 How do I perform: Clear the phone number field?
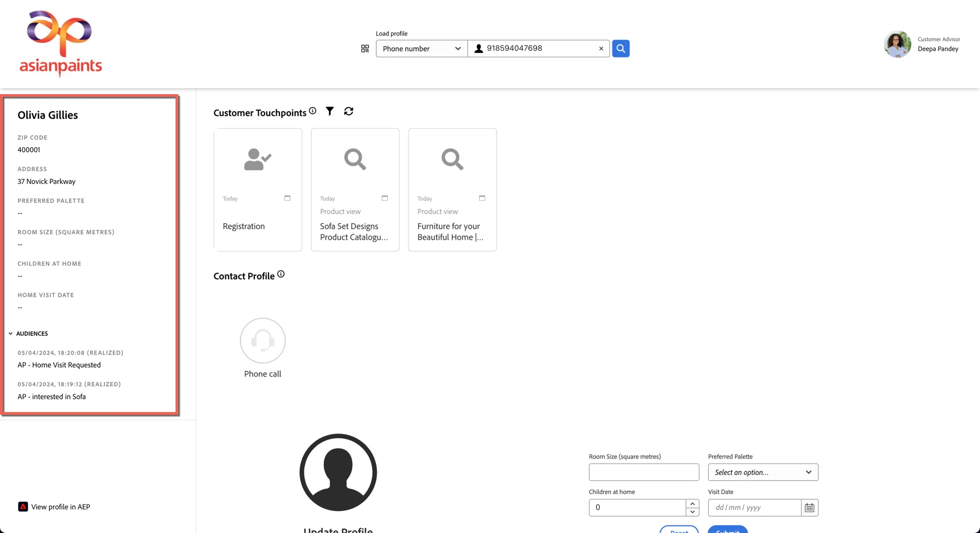[x=601, y=49]
